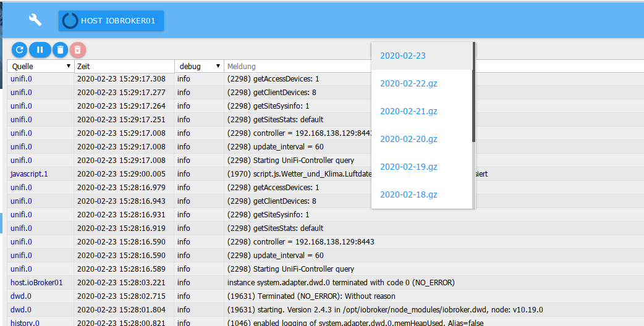Image resolution: width=644 pixels, height=326 pixels.
Task: Click the Zeit column header
Action: pyautogui.click(x=124, y=66)
